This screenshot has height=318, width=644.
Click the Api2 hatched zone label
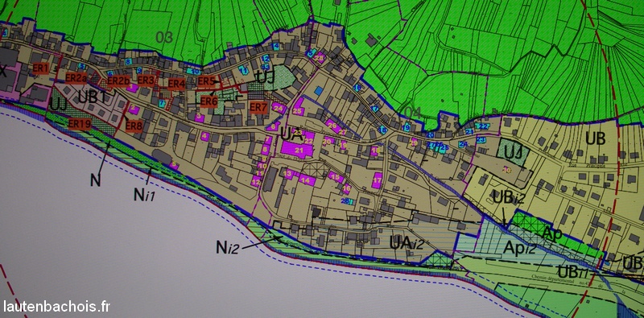tap(519, 249)
